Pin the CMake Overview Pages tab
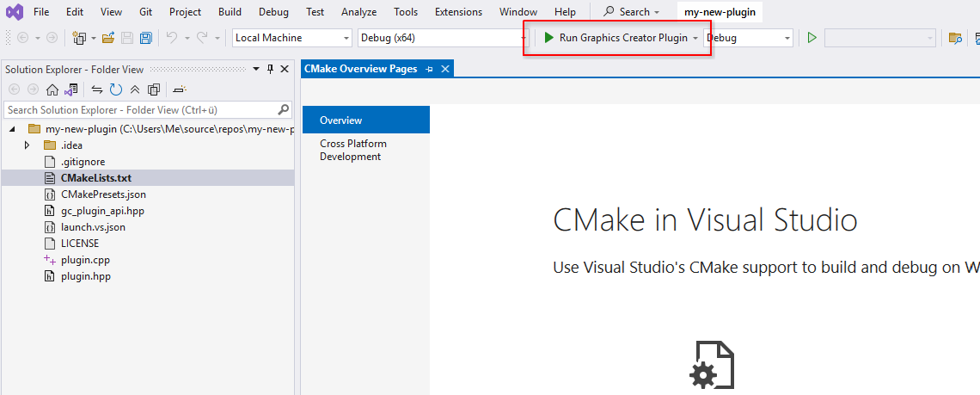The width and height of the screenshot is (980, 395). coord(429,69)
